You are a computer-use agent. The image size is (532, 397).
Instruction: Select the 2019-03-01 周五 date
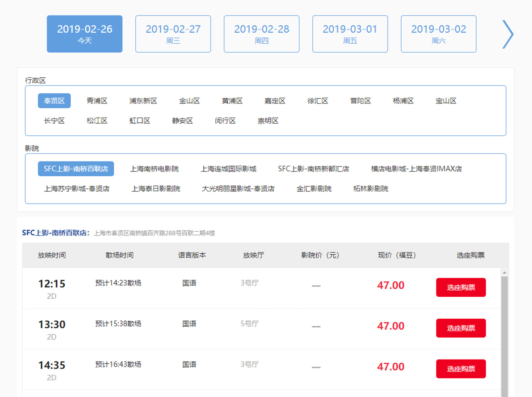350,34
